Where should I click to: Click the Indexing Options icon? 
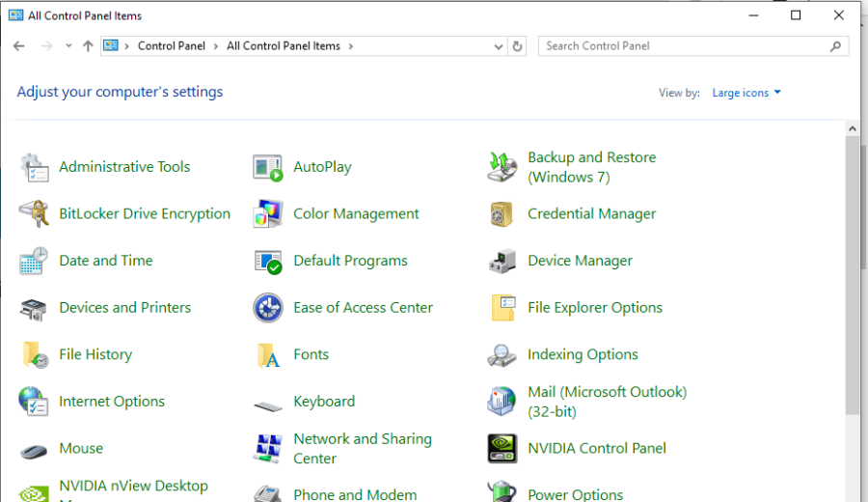coord(502,355)
